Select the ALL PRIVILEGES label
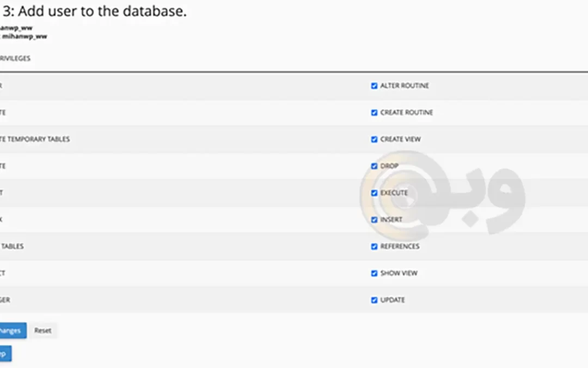 click(15, 58)
